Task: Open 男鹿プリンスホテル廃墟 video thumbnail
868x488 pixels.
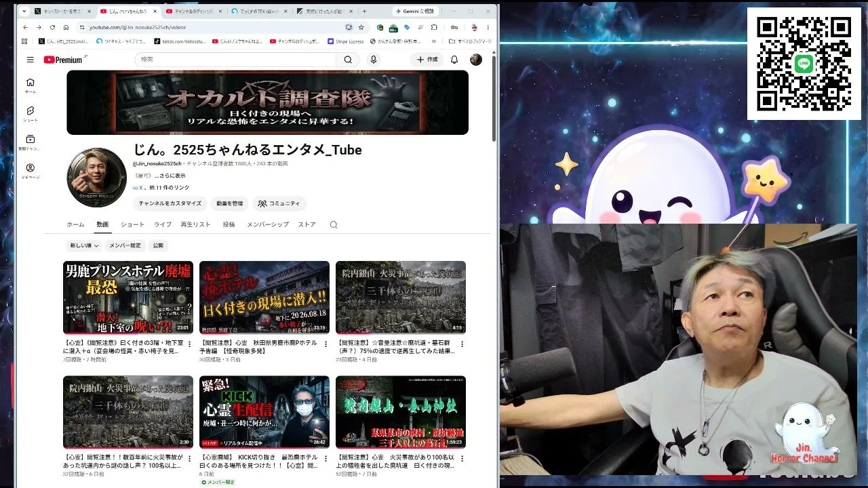Action: point(128,298)
